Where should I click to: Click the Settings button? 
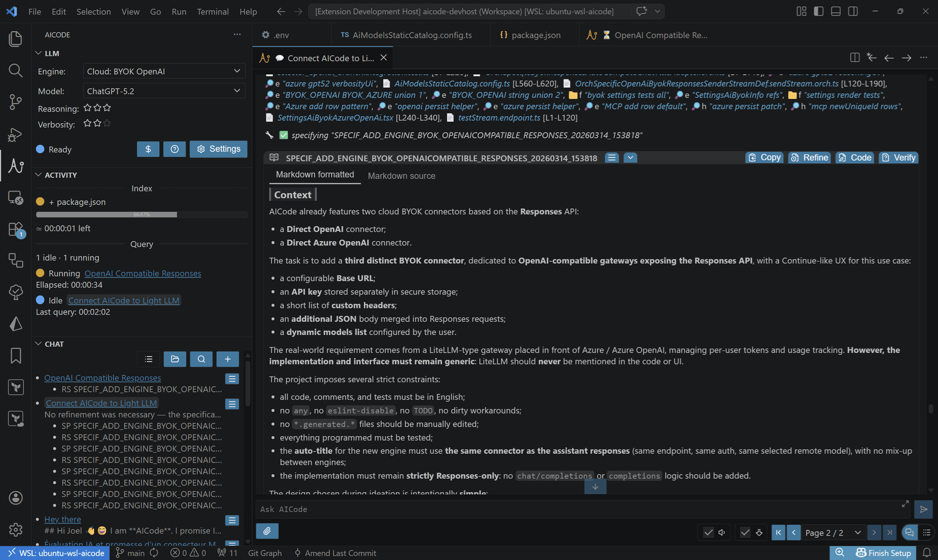218,149
